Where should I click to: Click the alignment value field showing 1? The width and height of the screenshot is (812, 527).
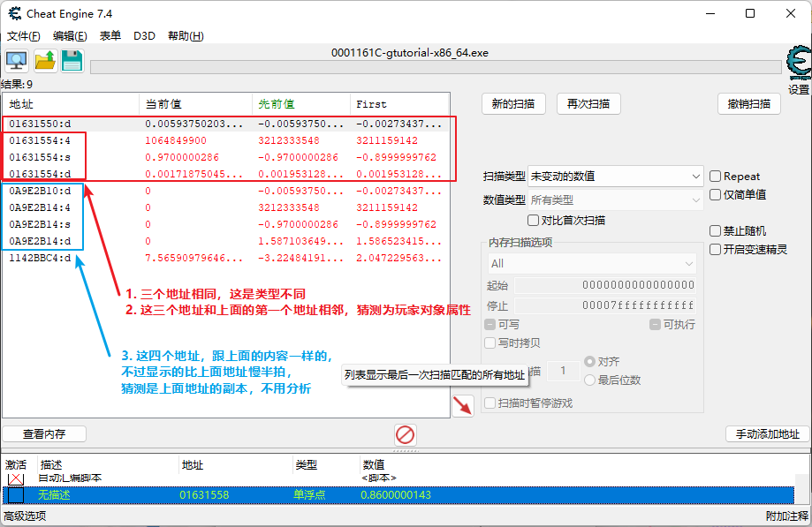click(564, 371)
